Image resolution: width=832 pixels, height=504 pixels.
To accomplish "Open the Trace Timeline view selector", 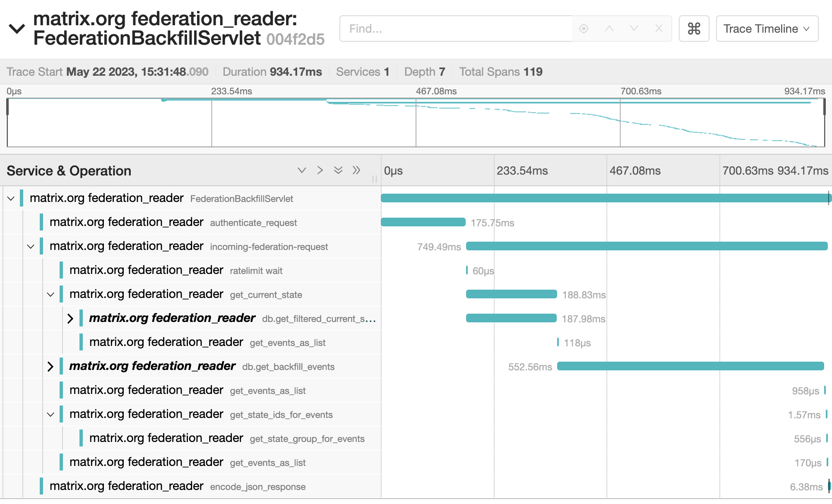I will coord(767,29).
